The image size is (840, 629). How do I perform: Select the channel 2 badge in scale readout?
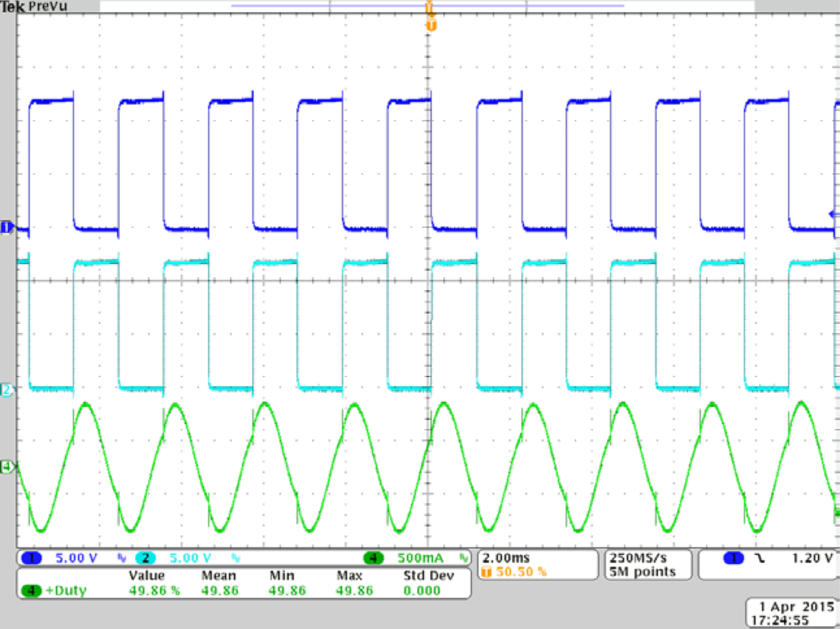pos(146,558)
